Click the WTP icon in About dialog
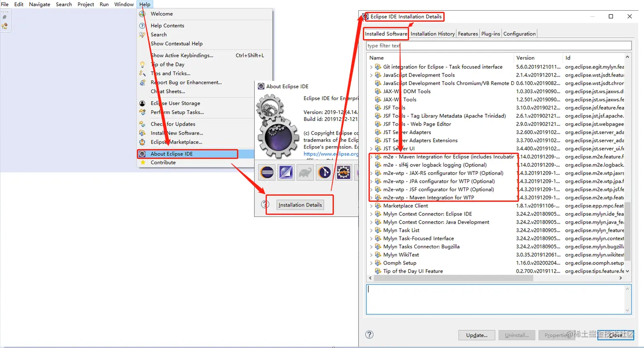This screenshot has width=644, height=348. (344, 173)
